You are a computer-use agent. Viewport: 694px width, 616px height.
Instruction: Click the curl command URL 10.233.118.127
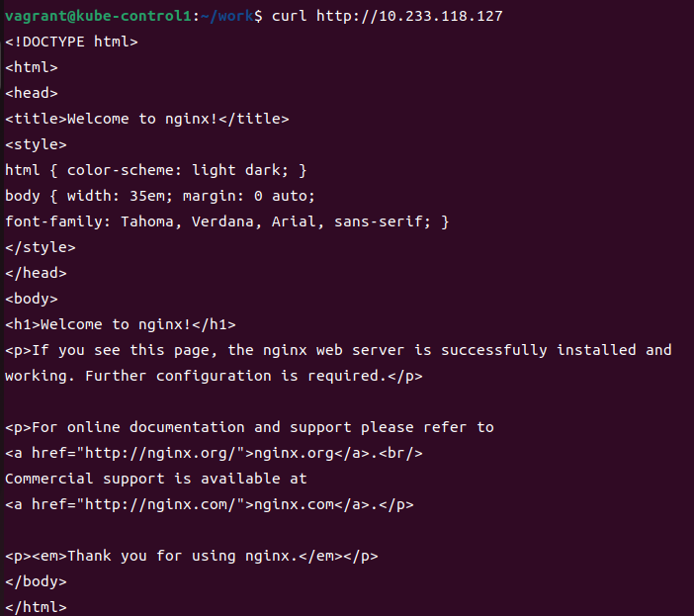pyautogui.click(x=409, y=17)
